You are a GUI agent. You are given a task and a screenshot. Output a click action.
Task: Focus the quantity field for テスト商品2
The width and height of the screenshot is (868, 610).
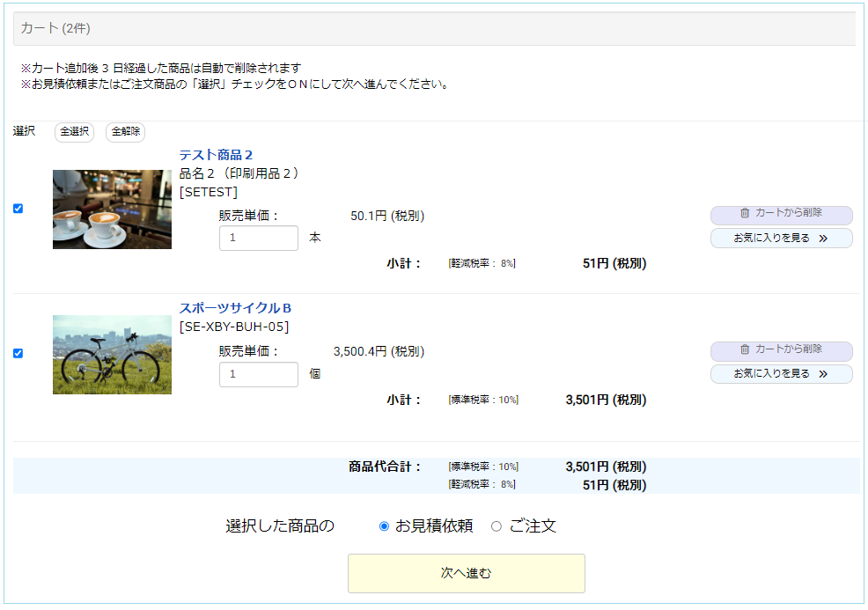259,238
